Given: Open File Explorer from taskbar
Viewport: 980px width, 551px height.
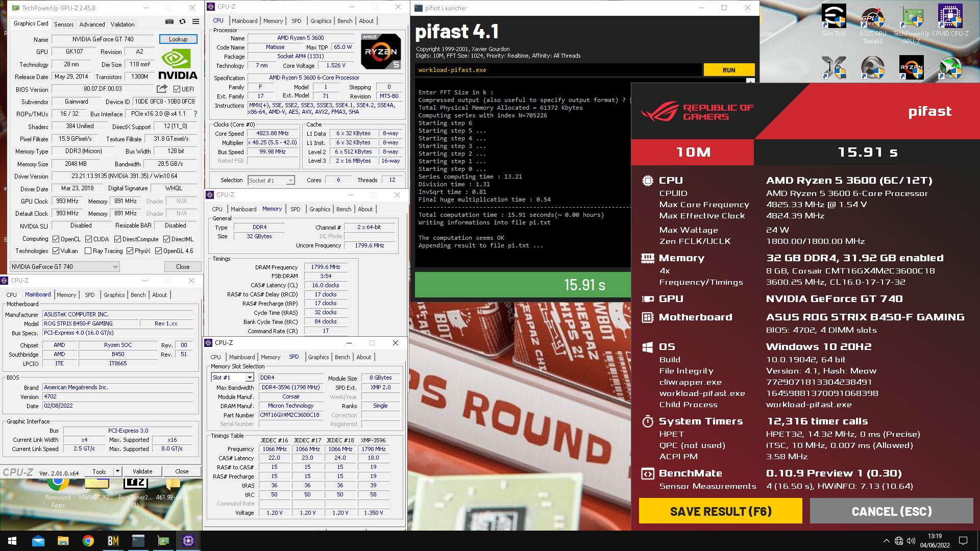Looking at the screenshot, I should (63, 541).
